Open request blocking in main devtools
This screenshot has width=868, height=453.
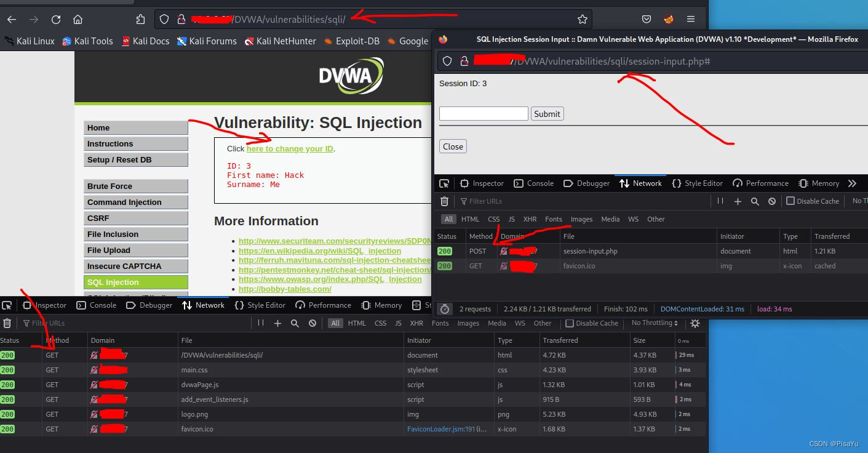[x=312, y=323]
